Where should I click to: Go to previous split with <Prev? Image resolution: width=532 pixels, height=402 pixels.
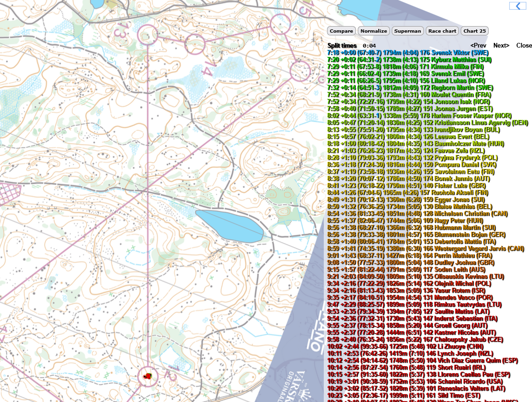click(x=478, y=46)
